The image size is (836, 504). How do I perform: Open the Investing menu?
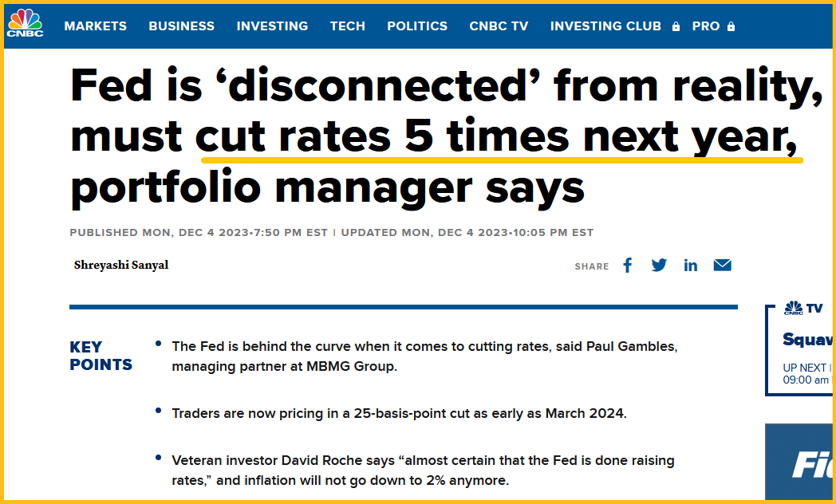point(272,26)
